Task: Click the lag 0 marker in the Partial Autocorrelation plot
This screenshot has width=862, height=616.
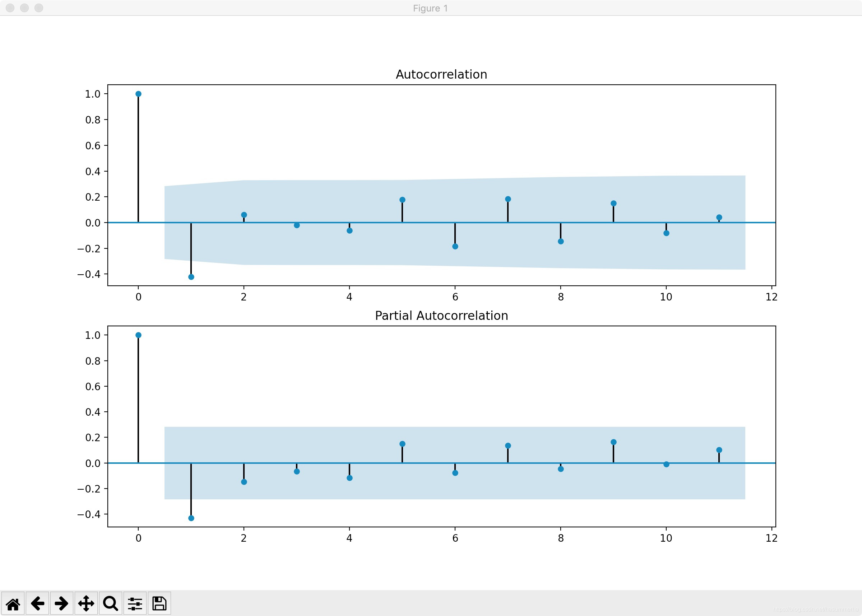Action: (x=139, y=335)
